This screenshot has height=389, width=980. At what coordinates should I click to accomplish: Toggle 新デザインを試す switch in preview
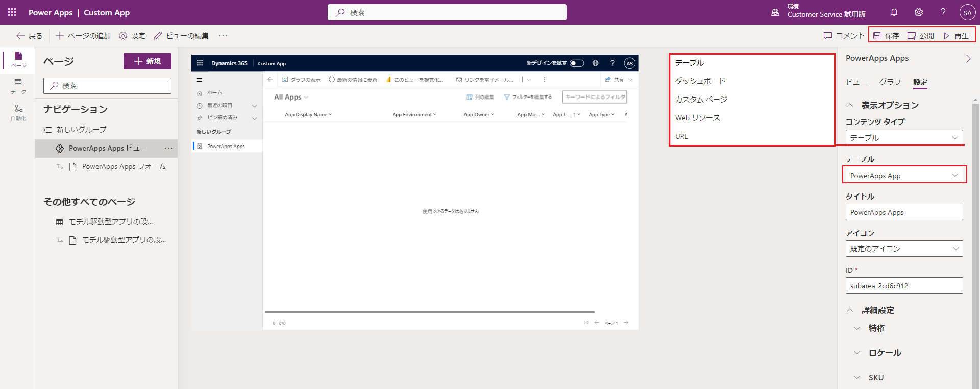click(x=577, y=63)
